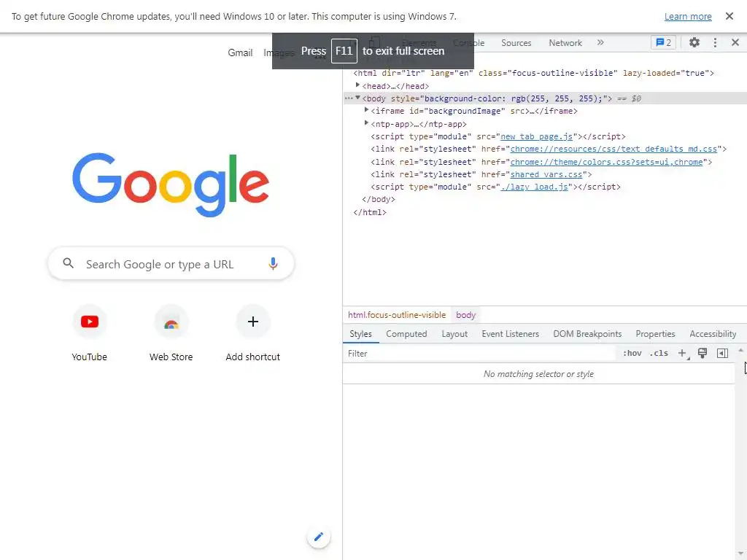Open DevTools three-dot customize menu

(715, 42)
